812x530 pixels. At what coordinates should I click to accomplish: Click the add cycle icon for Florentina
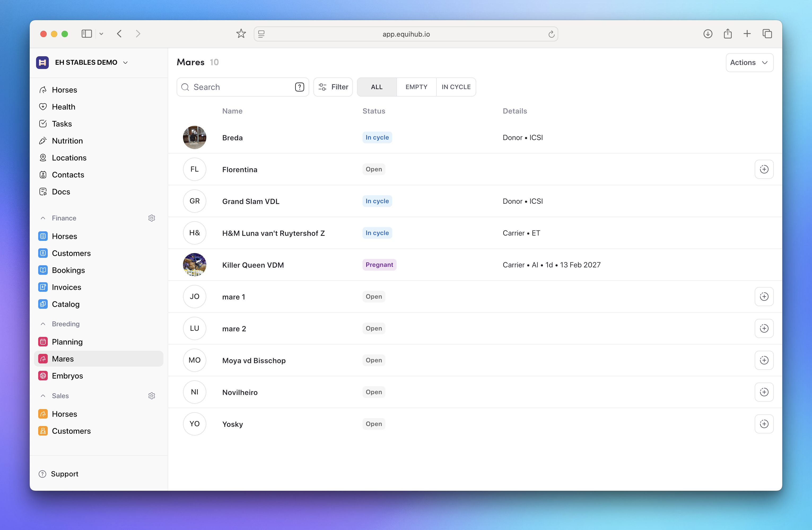763,169
